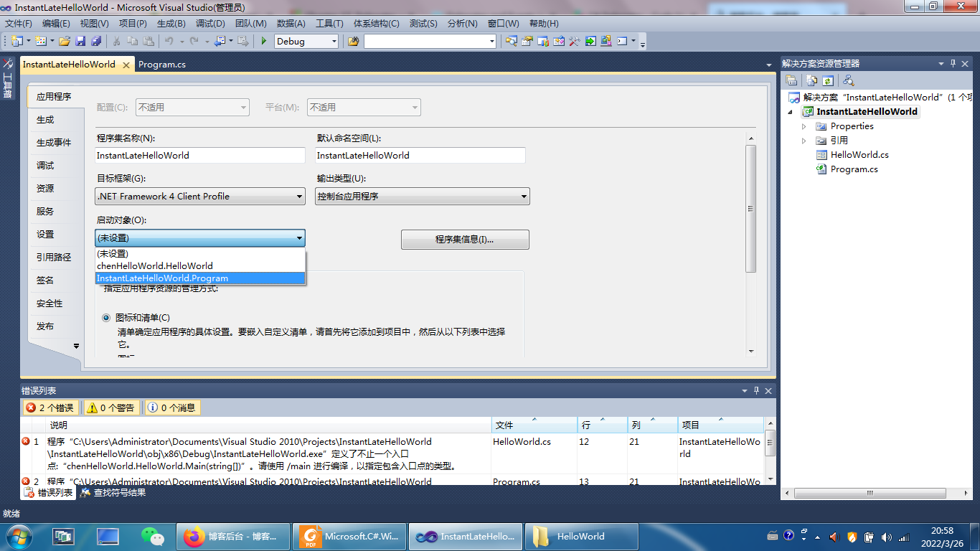The image size is (980, 551).
Task: Click the Add New Item toolbar icon
Action: coord(41,41)
